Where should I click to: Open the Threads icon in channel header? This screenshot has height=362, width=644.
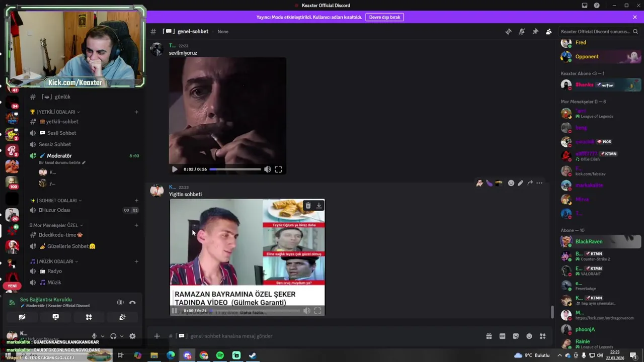point(508,31)
